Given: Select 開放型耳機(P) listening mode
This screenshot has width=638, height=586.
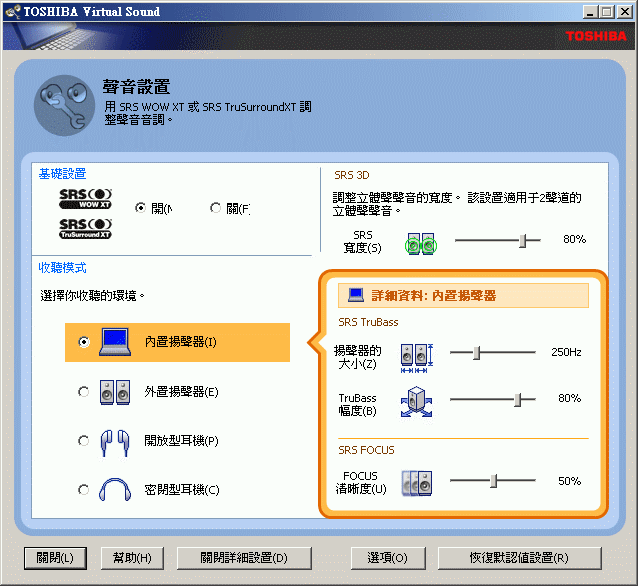Looking at the screenshot, I should coord(83,441).
